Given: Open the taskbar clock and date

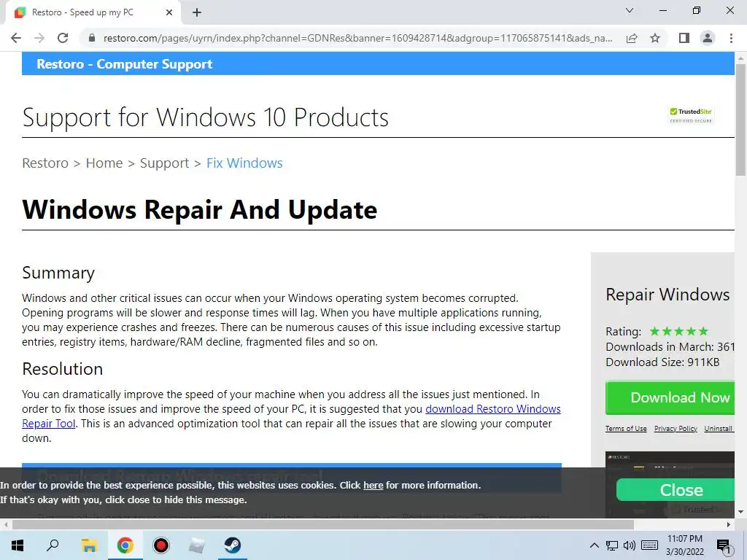Looking at the screenshot, I should coord(684,545).
